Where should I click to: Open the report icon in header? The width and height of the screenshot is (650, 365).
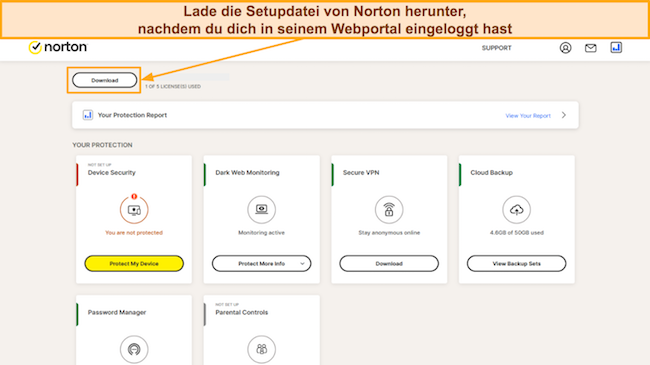click(x=616, y=48)
